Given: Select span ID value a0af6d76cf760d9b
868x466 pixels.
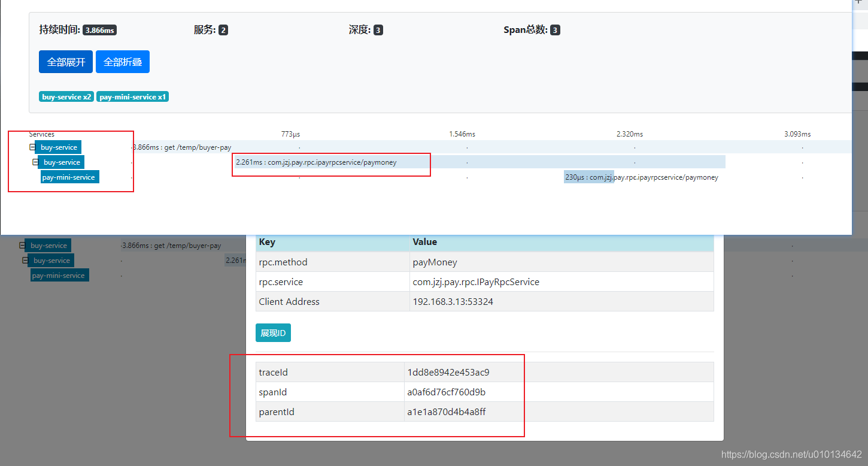Looking at the screenshot, I should (x=559, y=392).
